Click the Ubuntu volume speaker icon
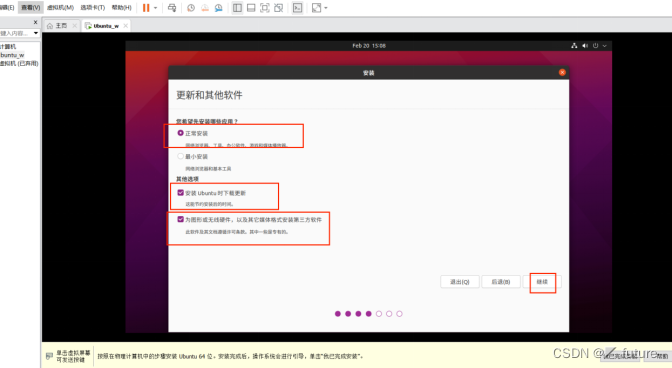This screenshot has width=672, height=368. coord(585,45)
